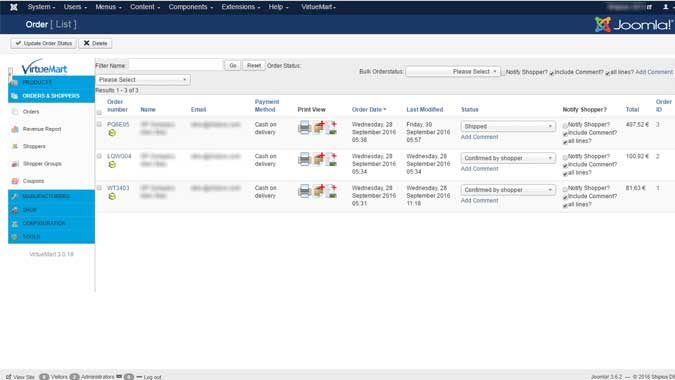Image resolution: width=675 pixels, height=380 pixels.
Task: Open Order Status filter Please Select dropdown
Action: pyautogui.click(x=142, y=80)
